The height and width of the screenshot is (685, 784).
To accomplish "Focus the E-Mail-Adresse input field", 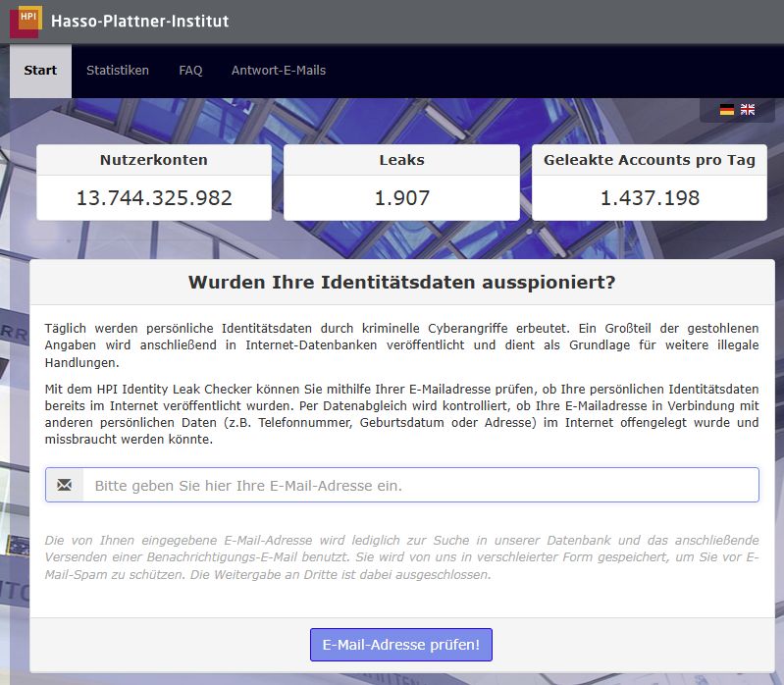I will coord(421,485).
